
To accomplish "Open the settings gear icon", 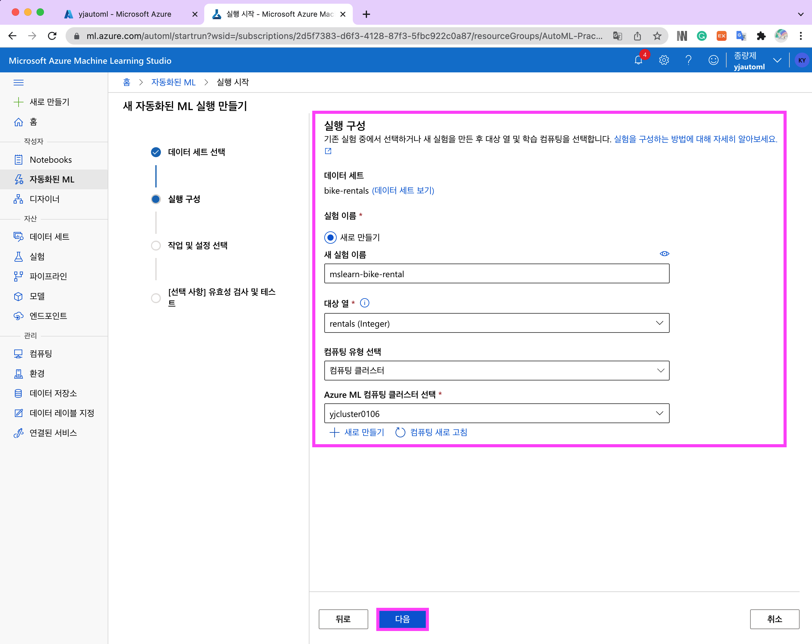I will click(x=663, y=60).
